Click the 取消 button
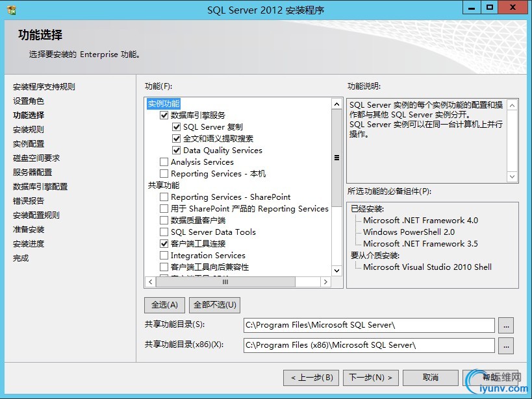The image size is (532, 399). [431, 378]
